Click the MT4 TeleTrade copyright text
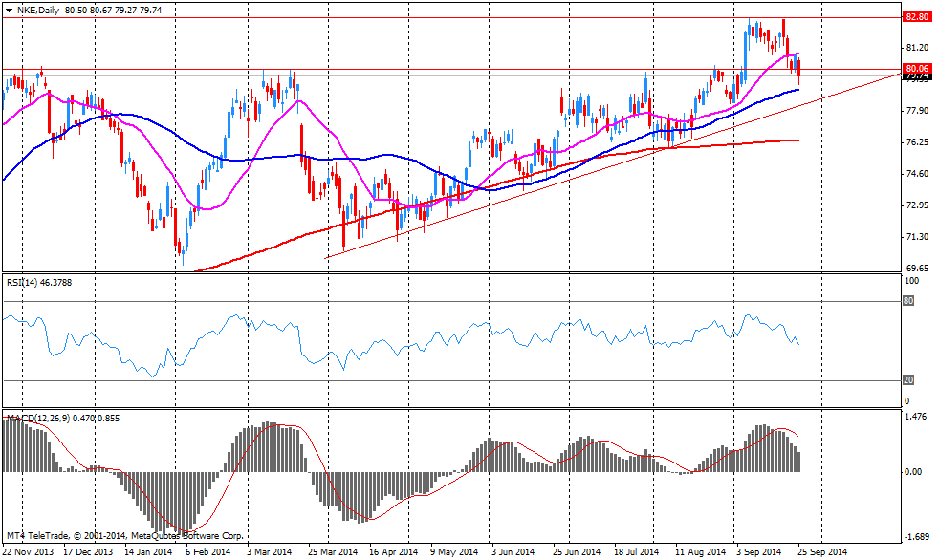 coord(124,535)
